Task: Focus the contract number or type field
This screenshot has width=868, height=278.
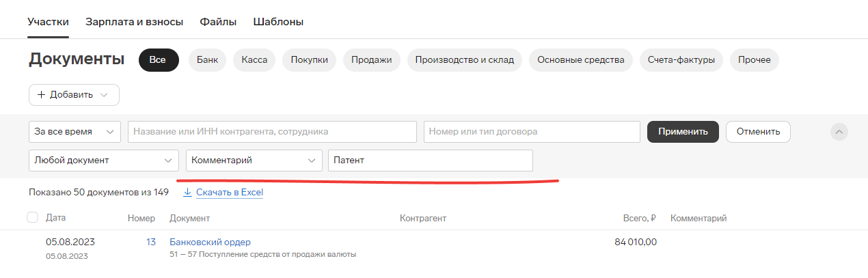Action: pos(532,132)
